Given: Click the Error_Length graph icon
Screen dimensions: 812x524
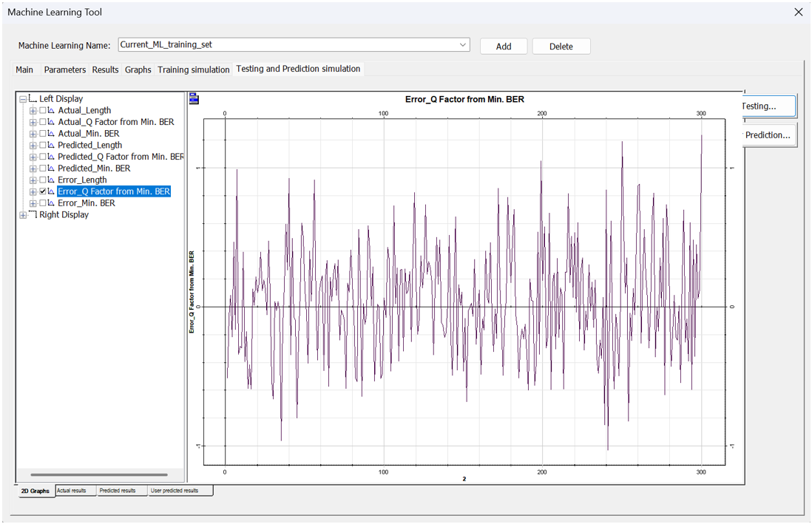Looking at the screenshot, I should point(52,180).
